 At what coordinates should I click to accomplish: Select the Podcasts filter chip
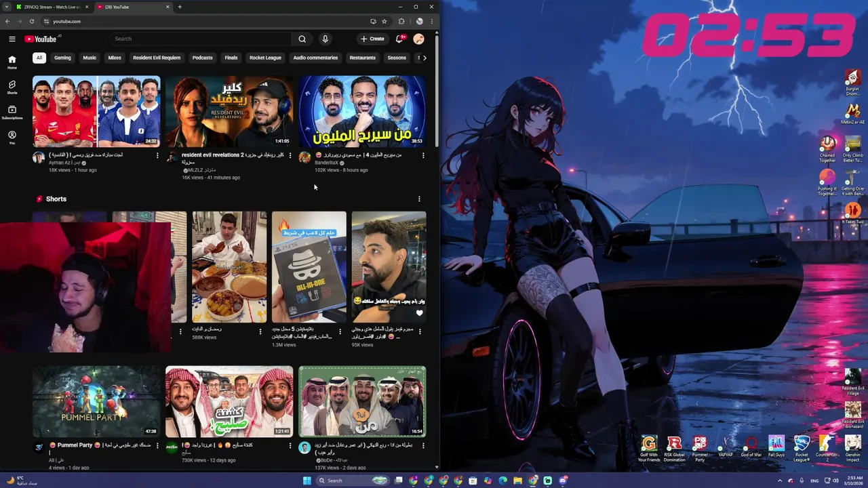(202, 58)
